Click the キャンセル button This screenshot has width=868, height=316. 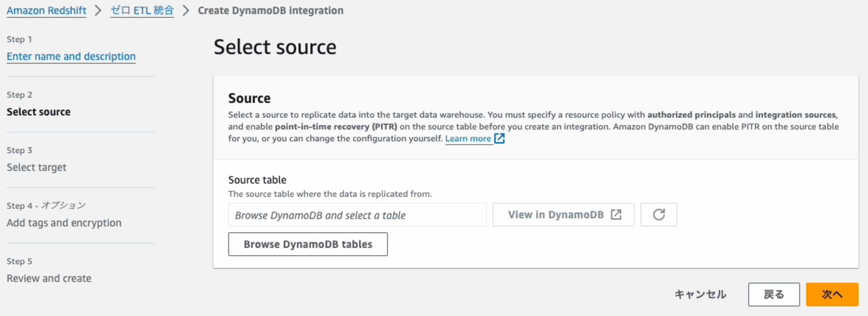coord(700,294)
